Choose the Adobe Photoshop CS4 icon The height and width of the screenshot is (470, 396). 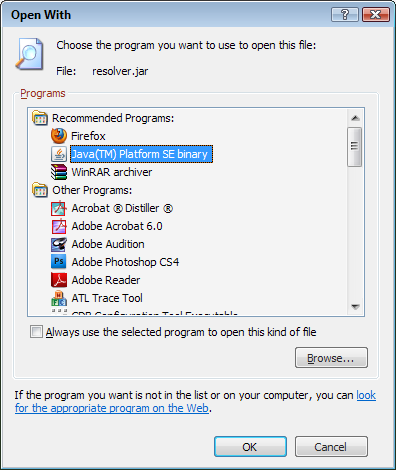(x=59, y=262)
